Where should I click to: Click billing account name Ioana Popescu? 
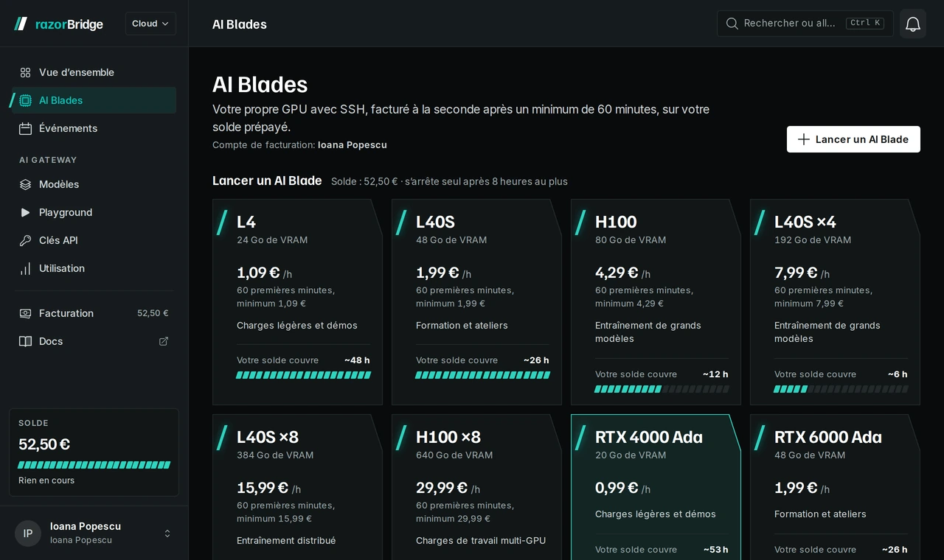click(353, 145)
